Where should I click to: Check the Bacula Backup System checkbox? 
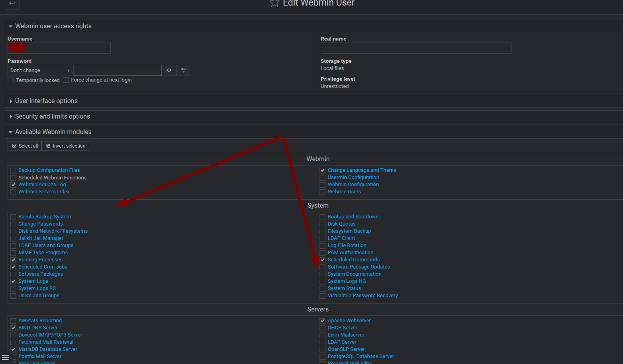[x=13, y=217]
